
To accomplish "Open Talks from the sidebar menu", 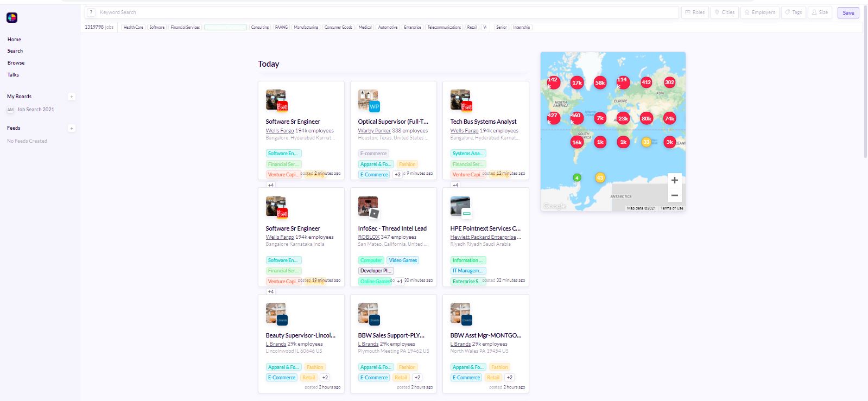I will coord(13,75).
